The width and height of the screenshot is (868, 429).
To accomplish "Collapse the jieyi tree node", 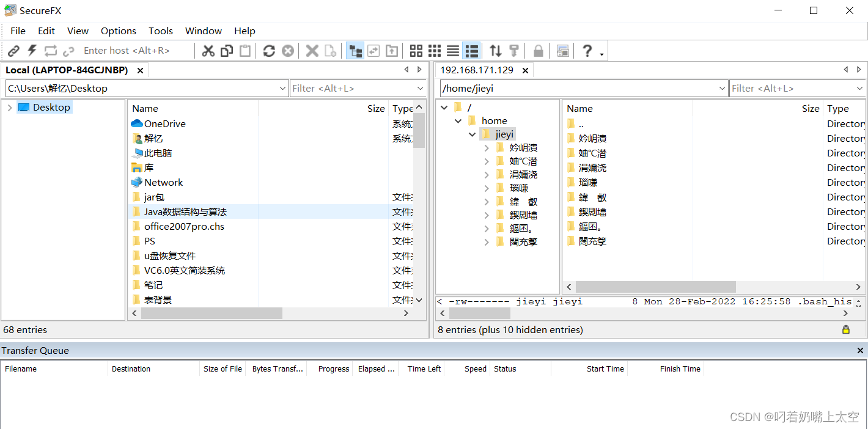I will click(472, 134).
